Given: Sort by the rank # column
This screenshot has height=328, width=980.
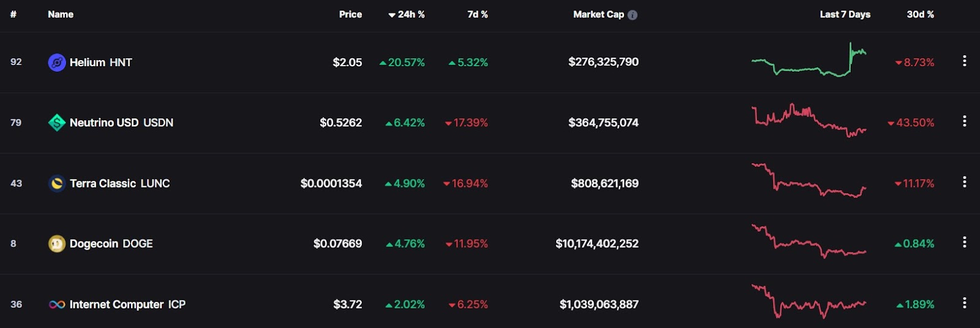Looking at the screenshot, I should (13, 15).
